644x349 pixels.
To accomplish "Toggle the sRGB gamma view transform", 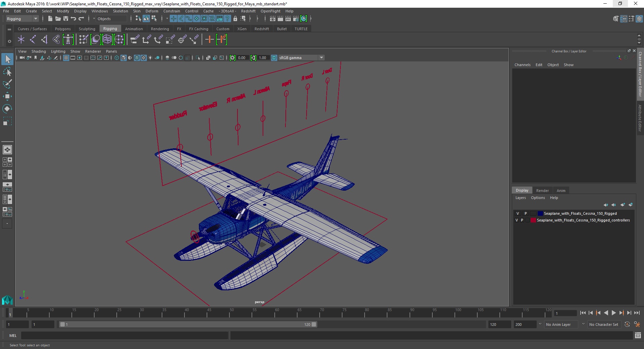I will point(274,58).
